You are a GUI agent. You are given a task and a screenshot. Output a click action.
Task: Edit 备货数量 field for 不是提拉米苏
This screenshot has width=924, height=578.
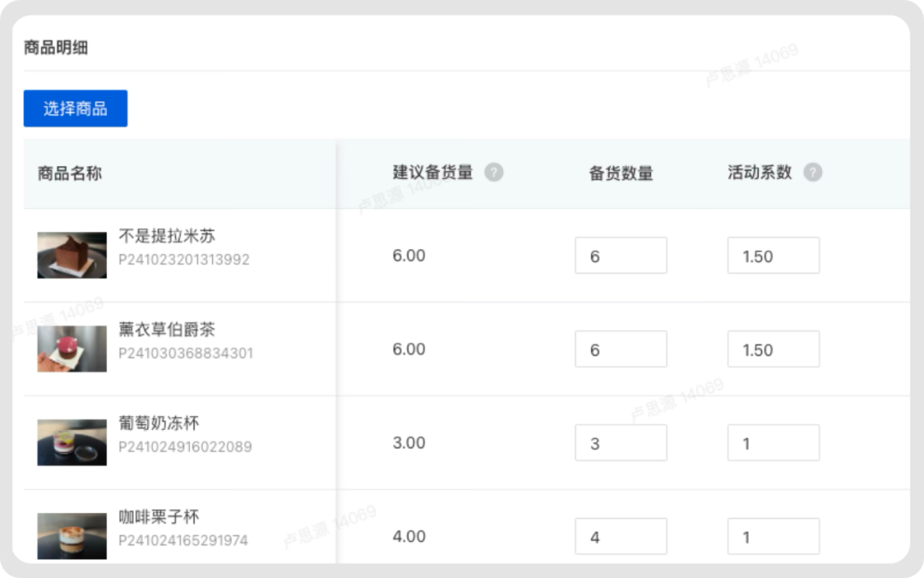[x=620, y=256]
